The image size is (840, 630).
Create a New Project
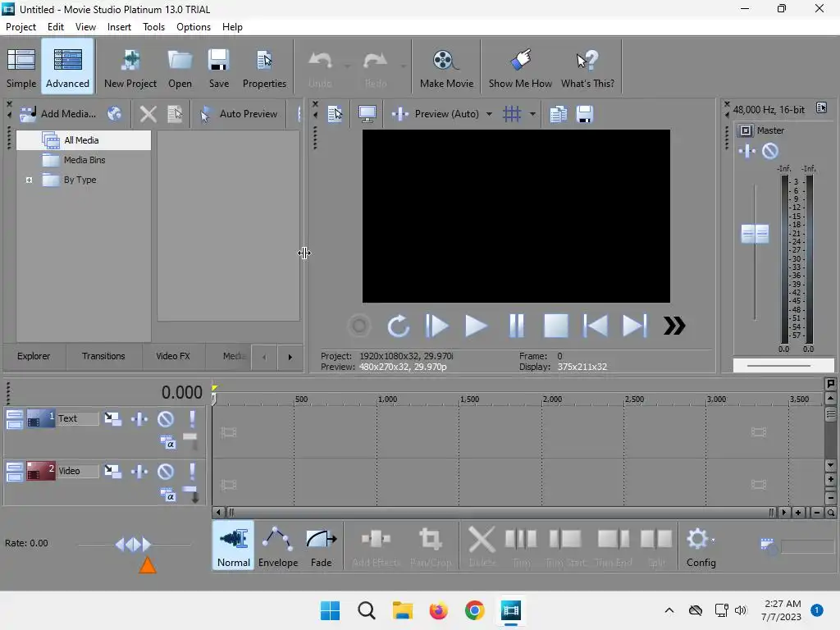tap(130, 68)
